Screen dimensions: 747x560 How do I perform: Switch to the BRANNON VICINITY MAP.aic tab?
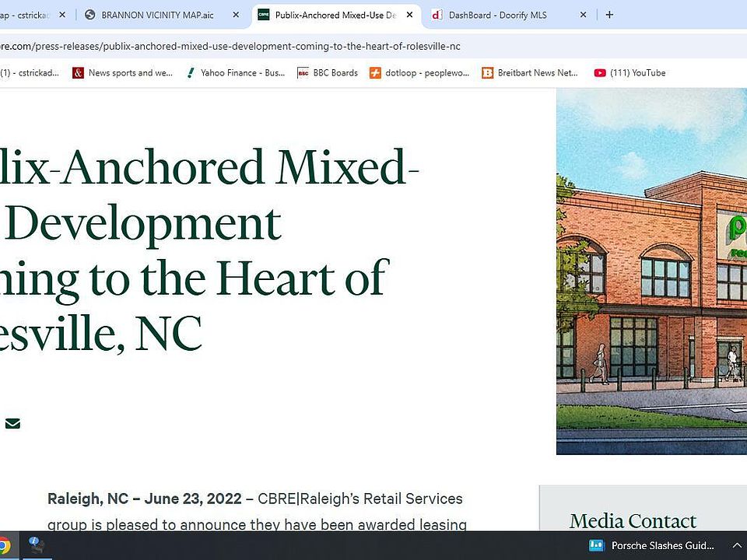(x=156, y=15)
